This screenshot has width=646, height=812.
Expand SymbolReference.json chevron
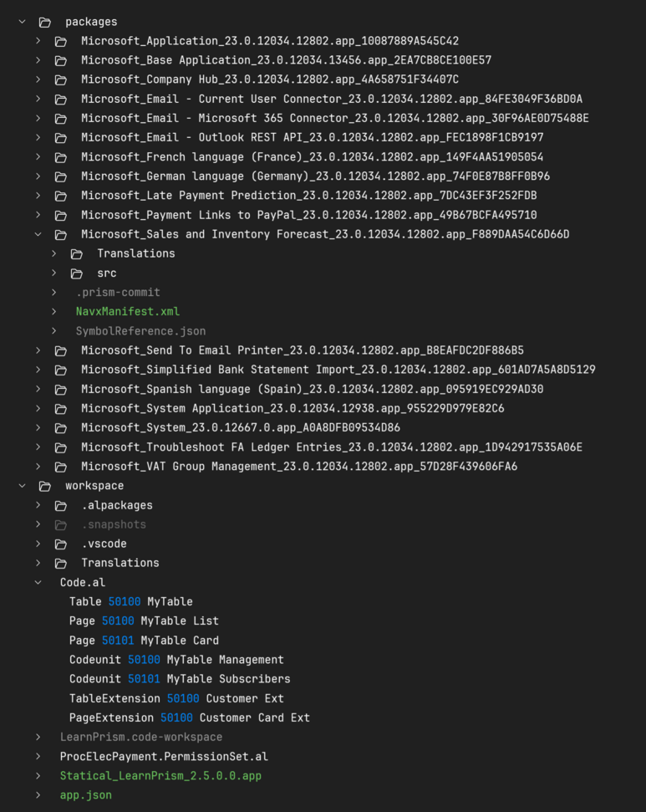coord(54,331)
